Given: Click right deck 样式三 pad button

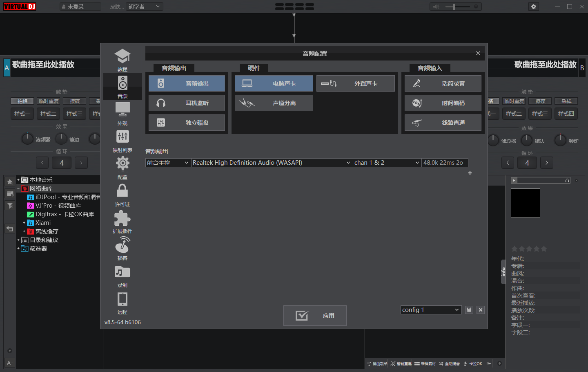Looking at the screenshot, I should pos(540,114).
